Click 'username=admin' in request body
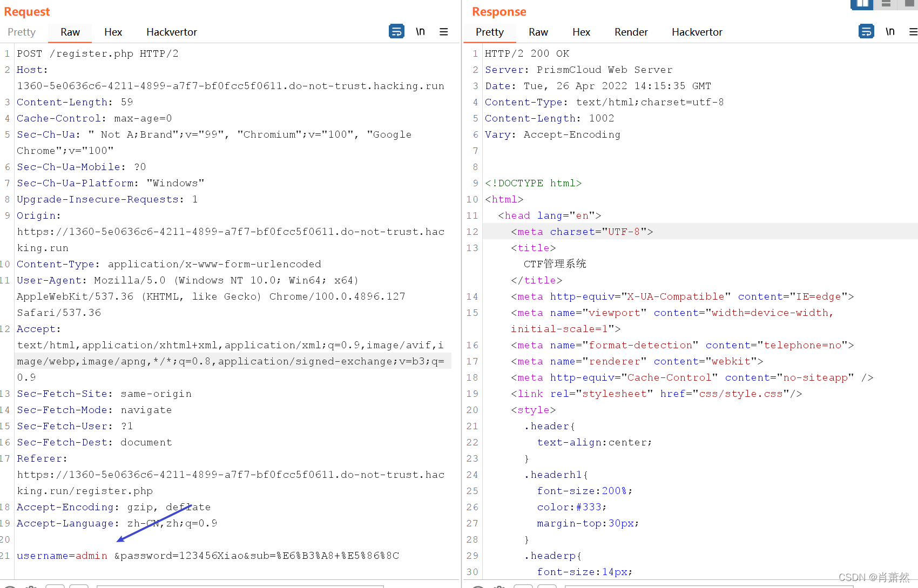This screenshot has width=918, height=588. 62,556
